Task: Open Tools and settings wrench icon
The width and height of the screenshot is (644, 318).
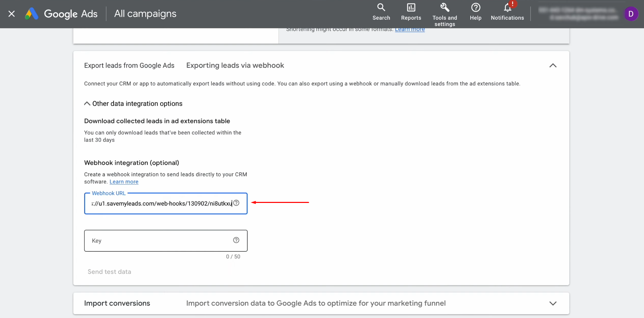Action: coord(445,7)
